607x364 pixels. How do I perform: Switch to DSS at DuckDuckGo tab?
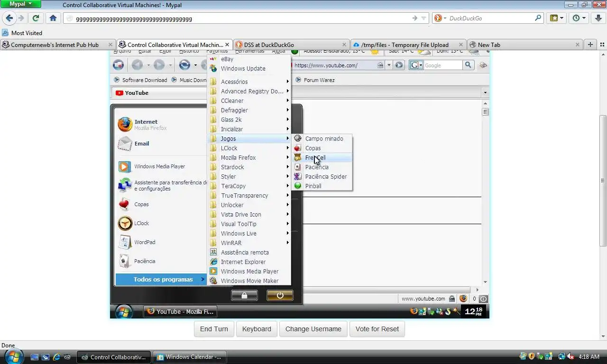pos(291,45)
